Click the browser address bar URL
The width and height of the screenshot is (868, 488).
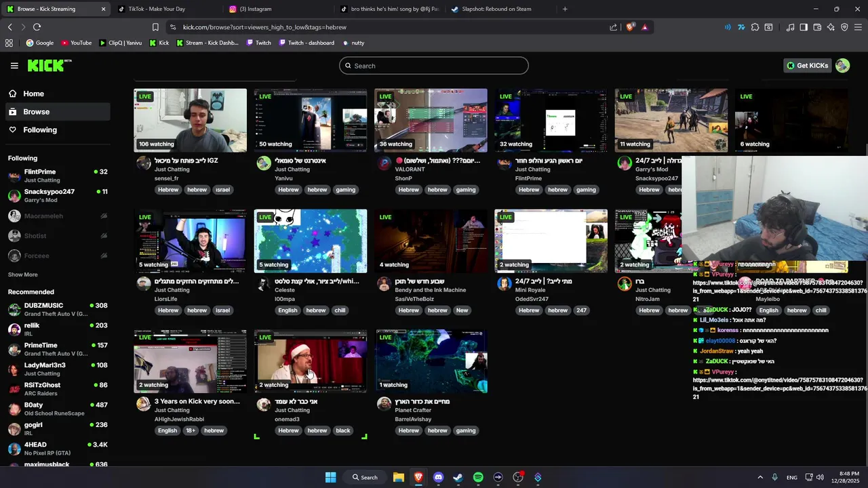coord(264,27)
